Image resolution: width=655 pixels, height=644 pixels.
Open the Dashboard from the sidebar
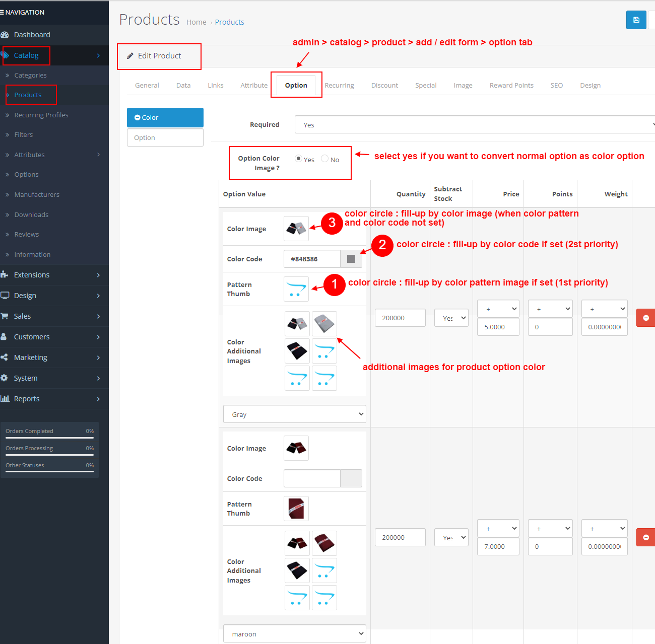[x=32, y=35]
